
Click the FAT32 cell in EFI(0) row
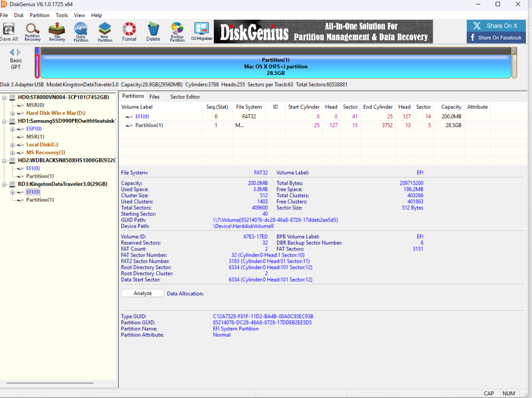(x=249, y=117)
